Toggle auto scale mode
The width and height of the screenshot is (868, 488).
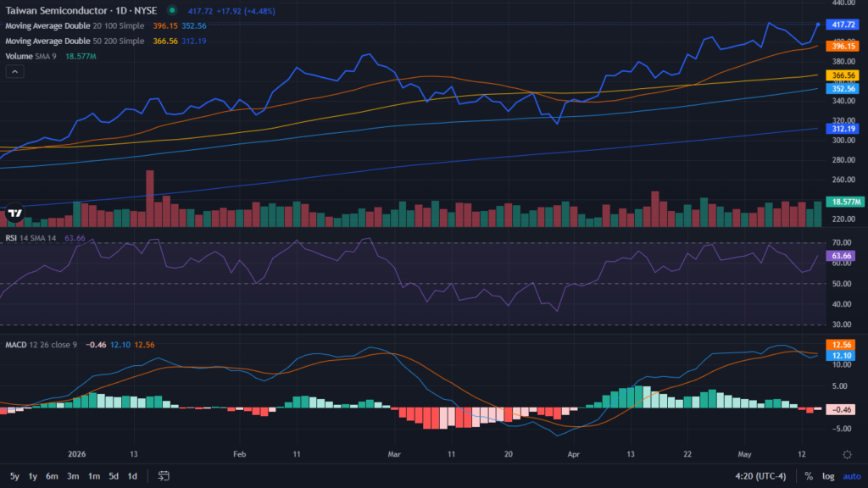point(851,476)
